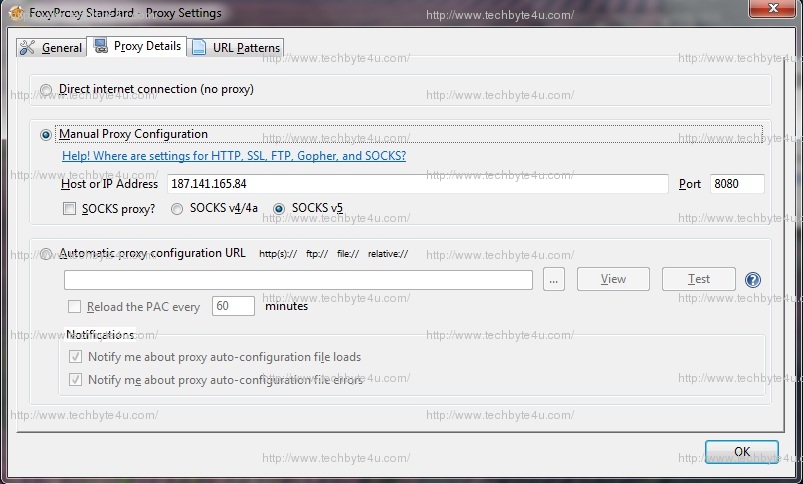Click the "Port" label
The image size is (803, 484).
click(x=690, y=184)
